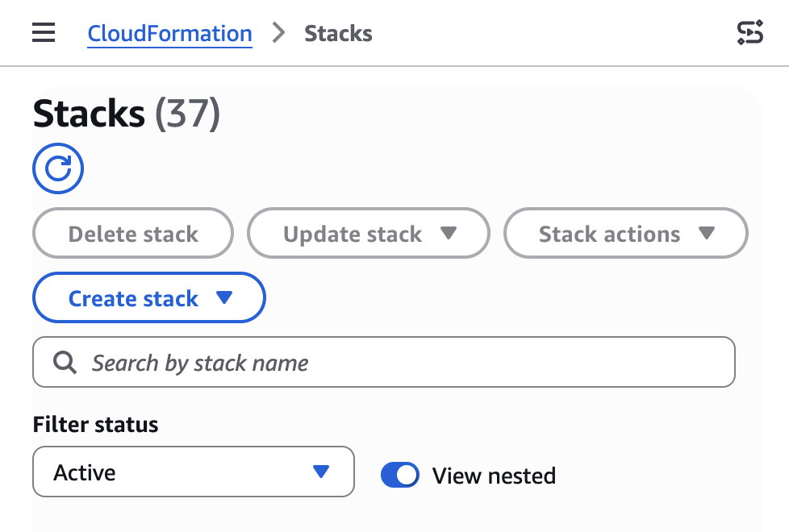Click the Stacks (37) page heading
The height and width of the screenshot is (532, 789).
(126, 113)
